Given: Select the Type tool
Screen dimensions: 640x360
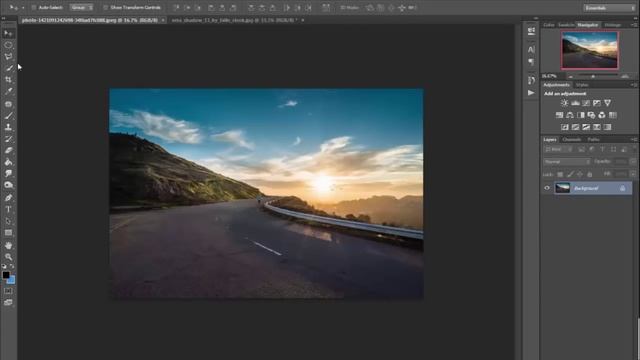Looking at the screenshot, I should 8,209.
